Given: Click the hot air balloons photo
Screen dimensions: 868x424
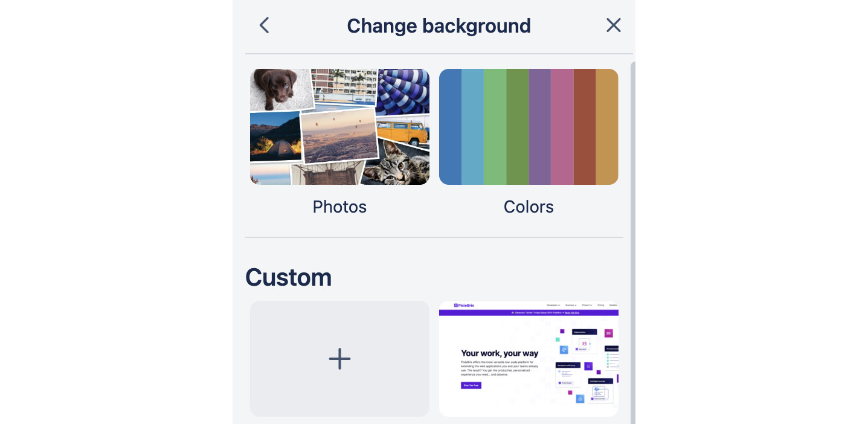Looking at the screenshot, I should point(339,135).
